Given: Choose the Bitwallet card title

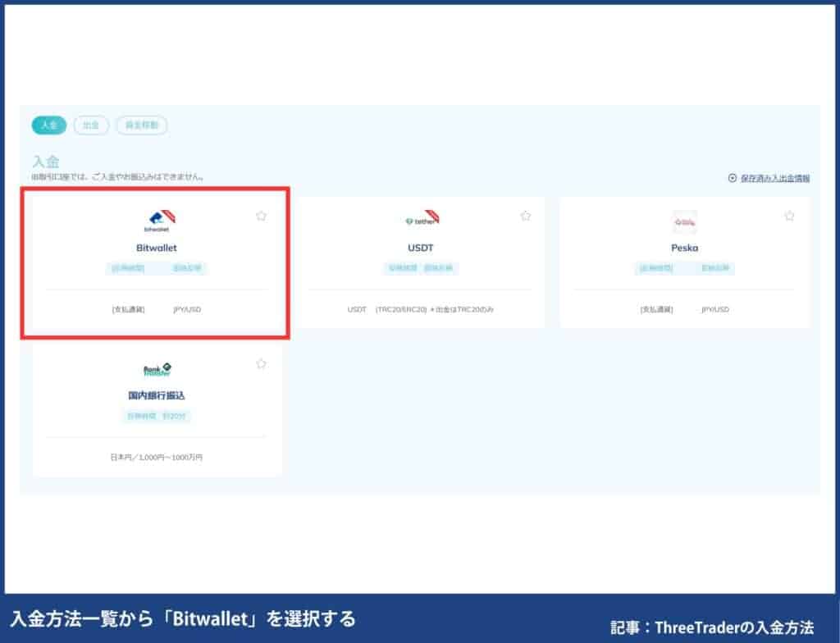Looking at the screenshot, I should pos(157,248).
